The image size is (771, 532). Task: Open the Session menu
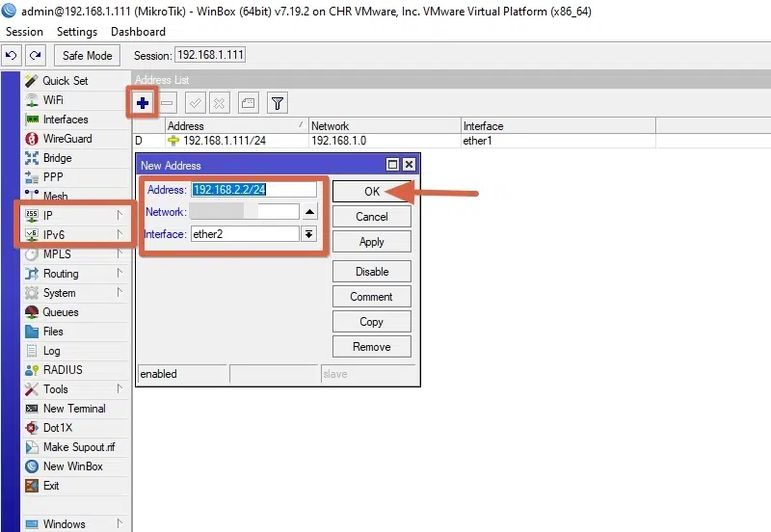click(24, 32)
